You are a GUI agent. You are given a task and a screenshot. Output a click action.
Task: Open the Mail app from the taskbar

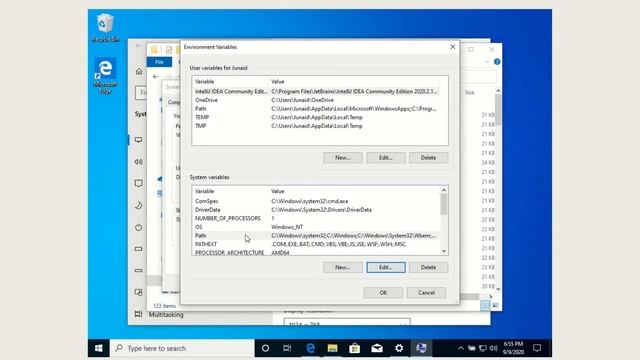377,348
